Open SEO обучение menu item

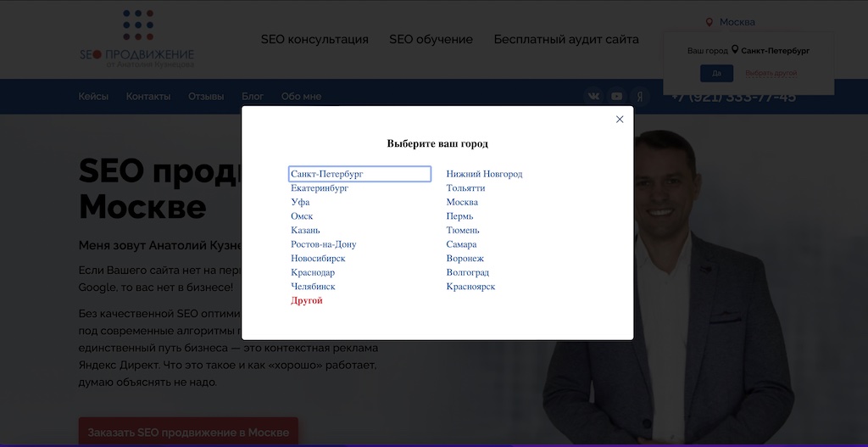coord(431,39)
